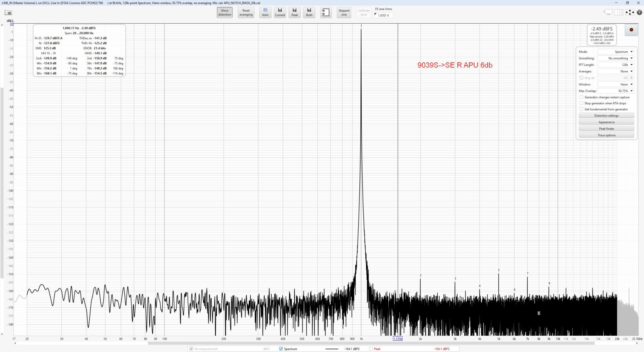Open Trace options
The width and height of the screenshot is (644, 352).
(606, 135)
